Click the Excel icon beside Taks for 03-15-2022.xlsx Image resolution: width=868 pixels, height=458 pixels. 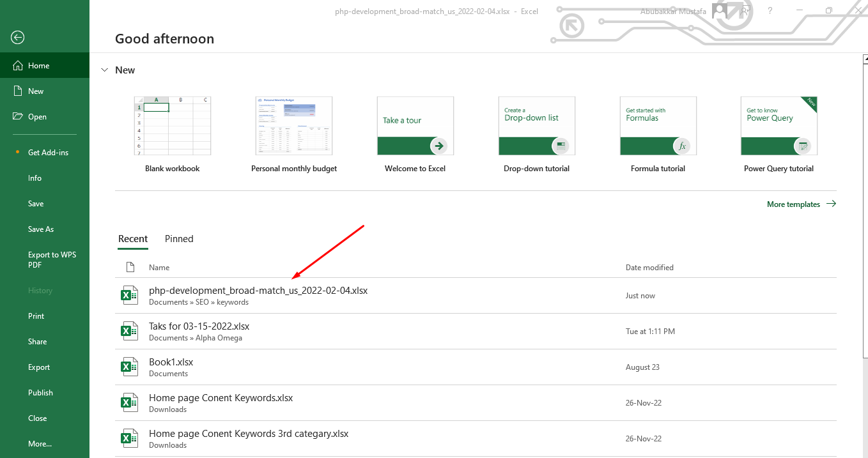pos(129,330)
